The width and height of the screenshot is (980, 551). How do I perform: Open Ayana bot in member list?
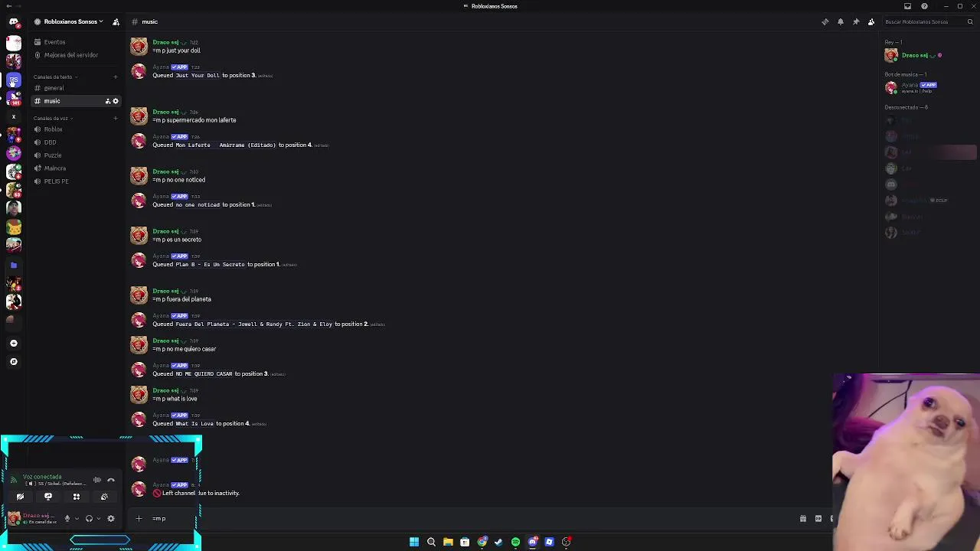(929, 88)
